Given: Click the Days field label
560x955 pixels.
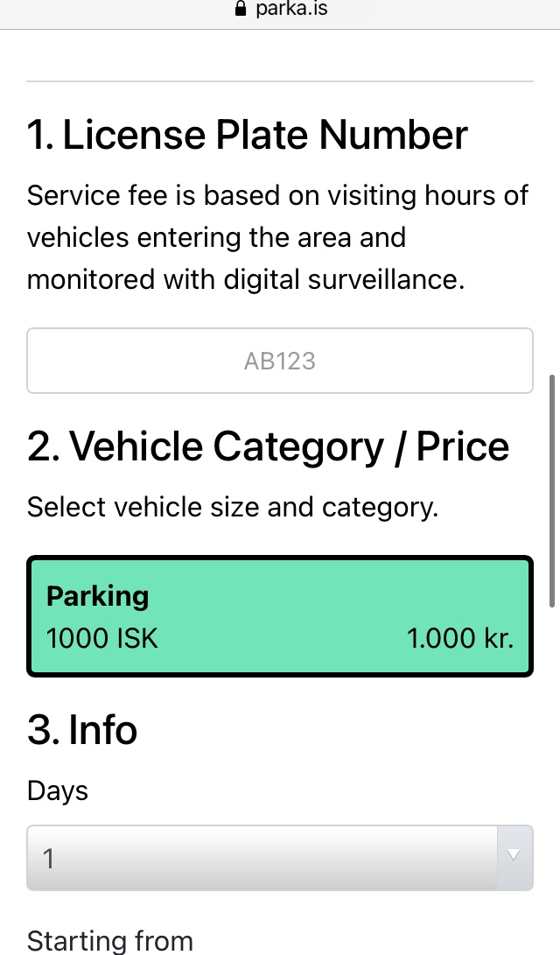Looking at the screenshot, I should pos(58,790).
